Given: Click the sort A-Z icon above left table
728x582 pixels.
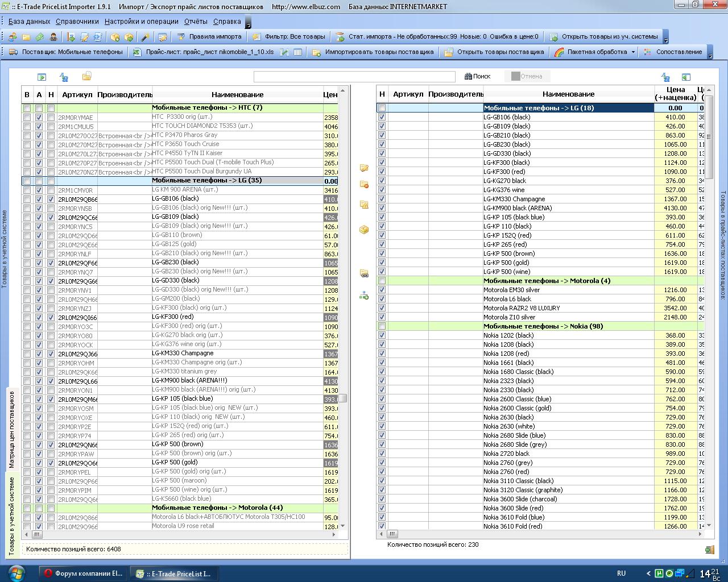Looking at the screenshot, I should 64,77.
